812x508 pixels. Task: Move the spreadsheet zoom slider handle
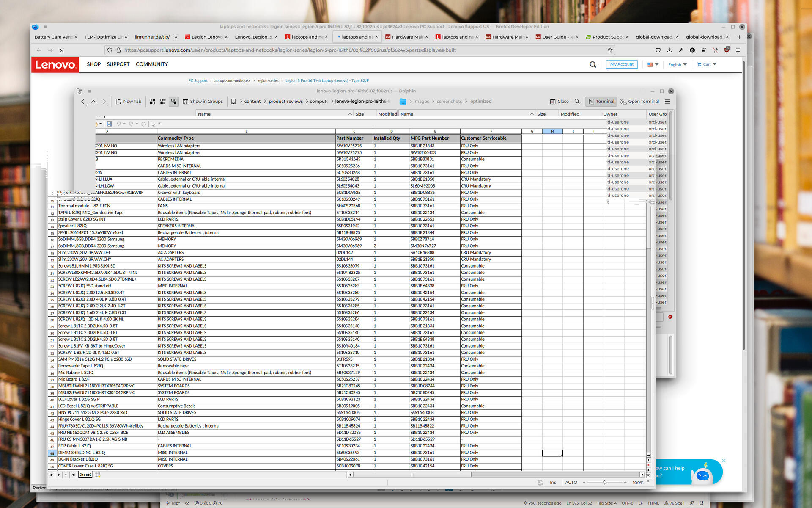click(x=604, y=483)
